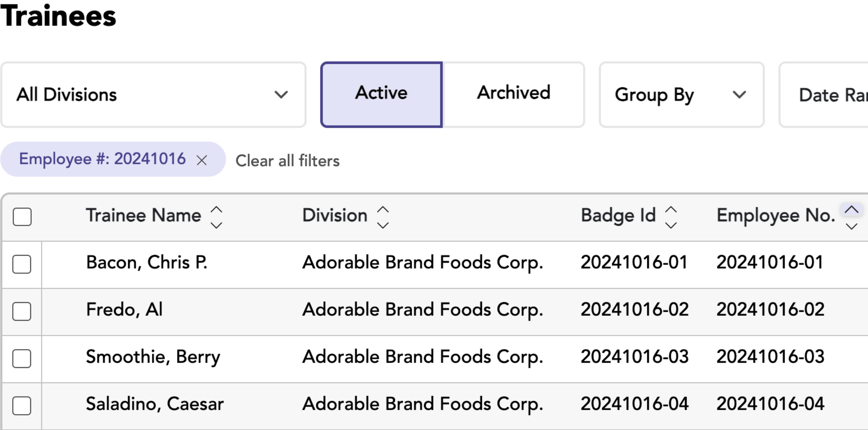Sort Trainee Name column descending arrow
This screenshot has width=868, height=430.
(216, 225)
